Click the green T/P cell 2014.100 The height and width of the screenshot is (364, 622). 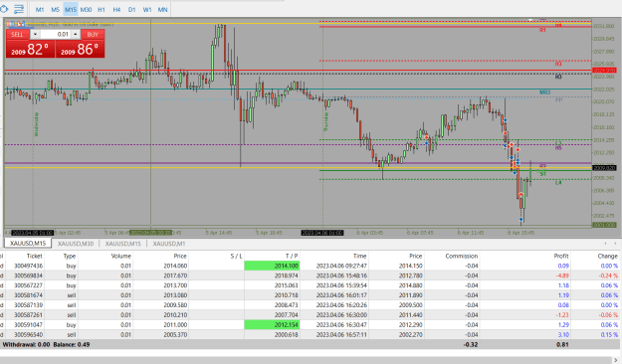272,266
